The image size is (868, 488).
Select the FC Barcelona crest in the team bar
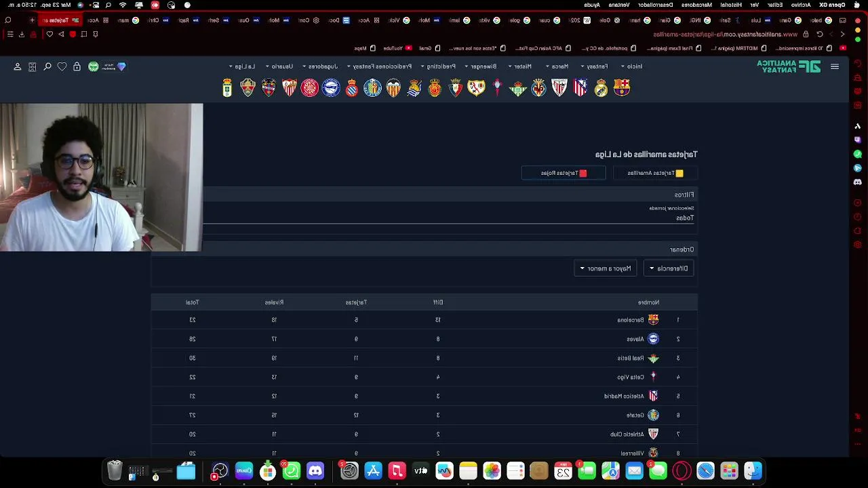pyautogui.click(x=622, y=87)
